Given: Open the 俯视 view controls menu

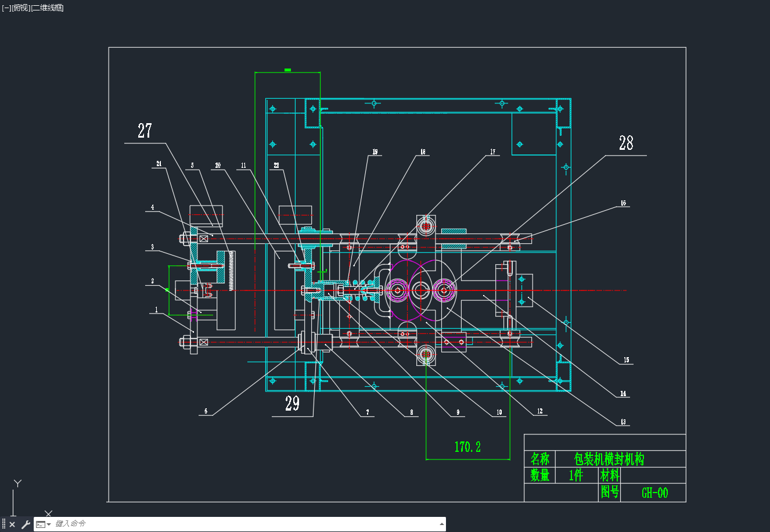Looking at the screenshot, I should point(20,8).
